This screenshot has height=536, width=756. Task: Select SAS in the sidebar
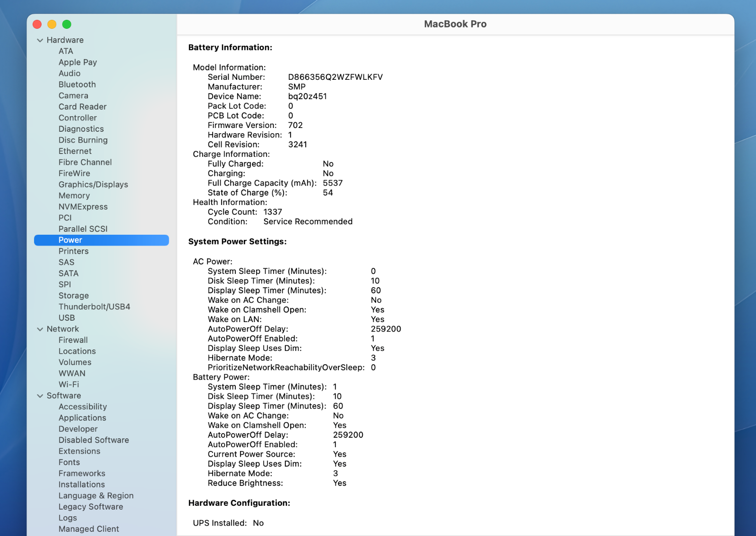[x=66, y=262]
